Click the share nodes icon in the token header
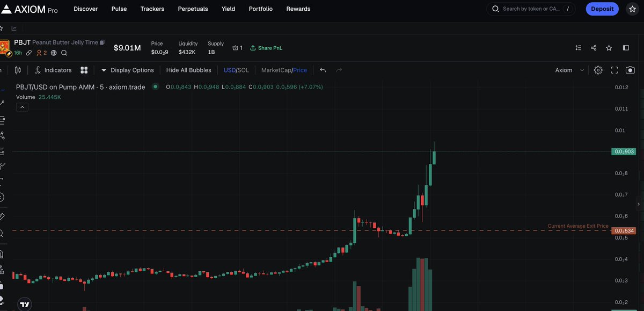644x311 pixels. click(x=594, y=48)
